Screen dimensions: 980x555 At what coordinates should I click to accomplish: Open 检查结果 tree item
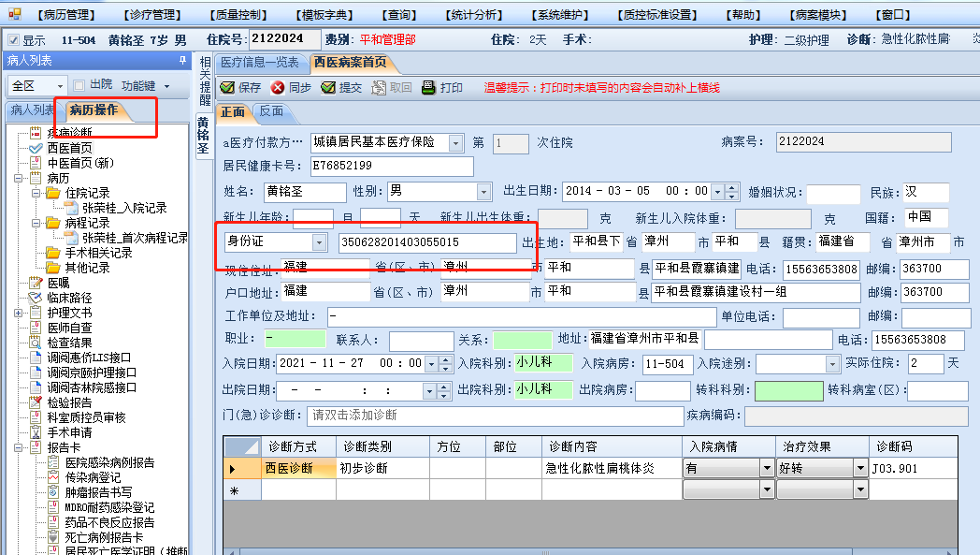69,343
